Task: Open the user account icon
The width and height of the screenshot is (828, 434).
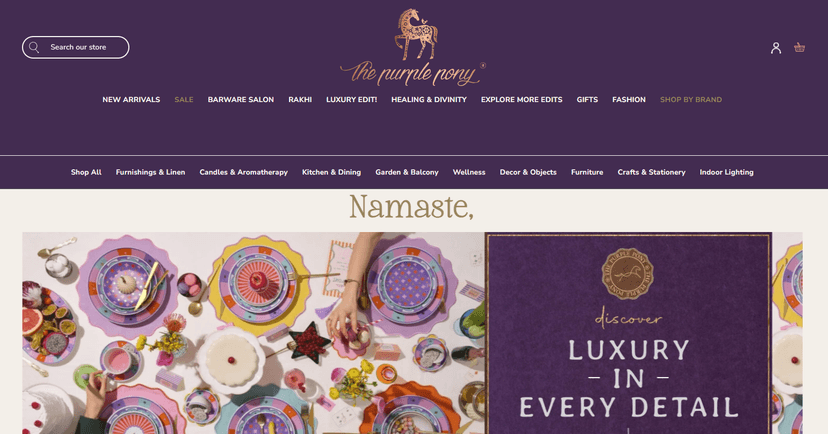Action: pos(775,48)
